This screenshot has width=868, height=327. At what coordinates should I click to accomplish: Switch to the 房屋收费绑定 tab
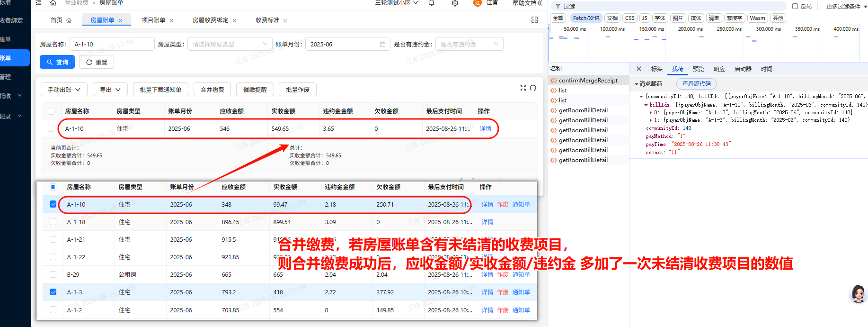pyautogui.click(x=210, y=20)
